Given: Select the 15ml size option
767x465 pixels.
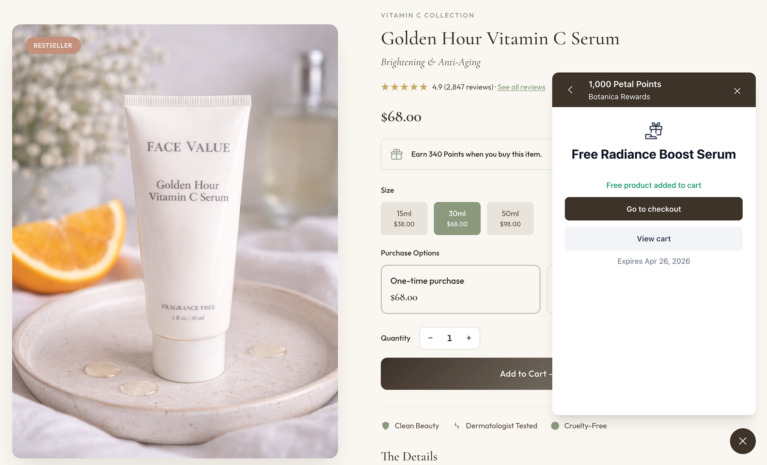Looking at the screenshot, I should click(x=404, y=219).
